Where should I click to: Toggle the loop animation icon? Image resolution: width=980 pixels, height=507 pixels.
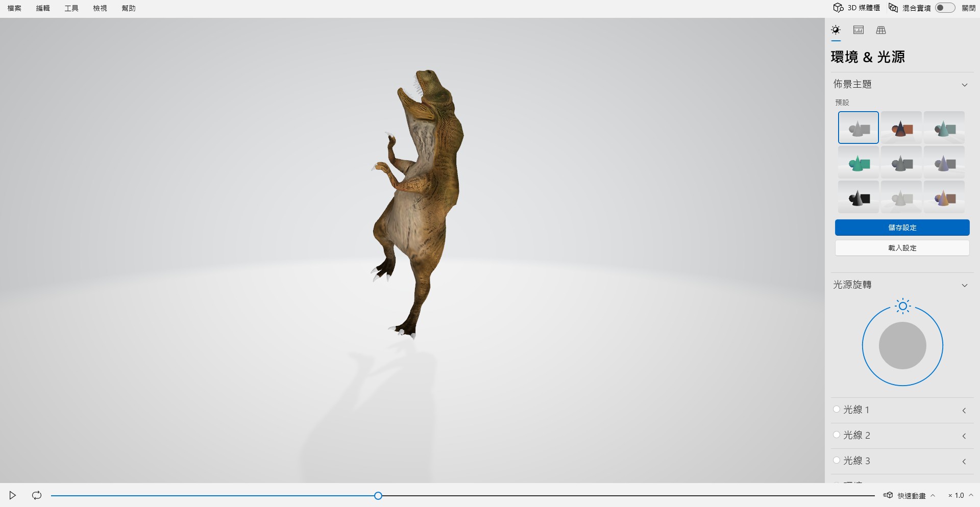click(37, 495)
